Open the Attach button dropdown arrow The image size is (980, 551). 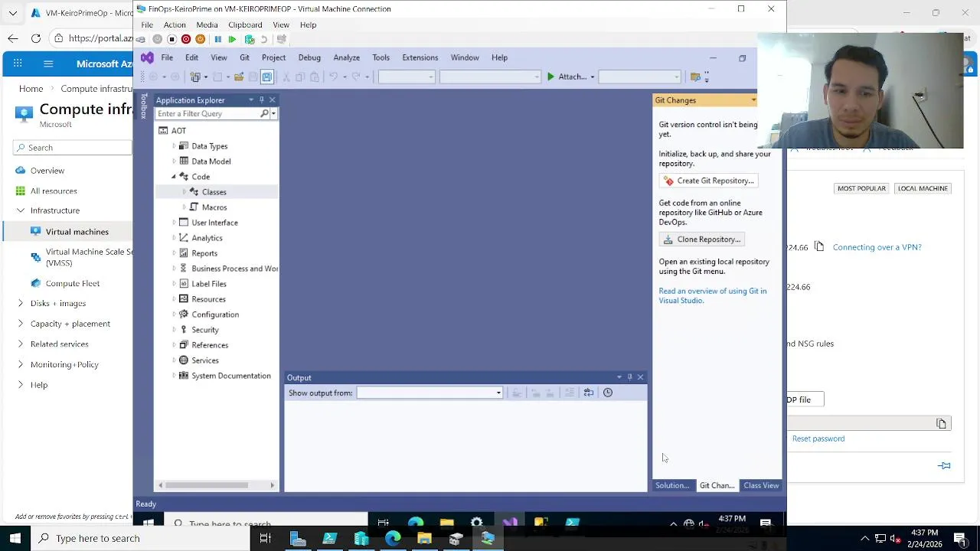[592, 77]
